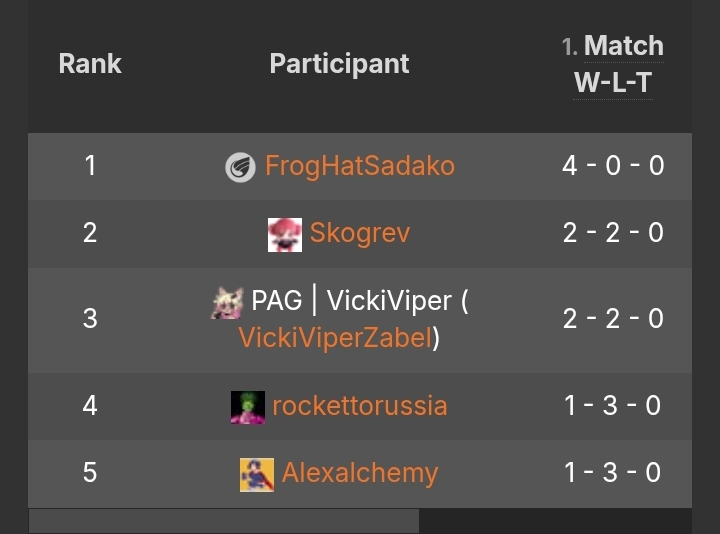Click Alexalchemy's 1 - 3 - 0 record
The image size is (720, 534).
pyautogui.click(x=613, y=473)
